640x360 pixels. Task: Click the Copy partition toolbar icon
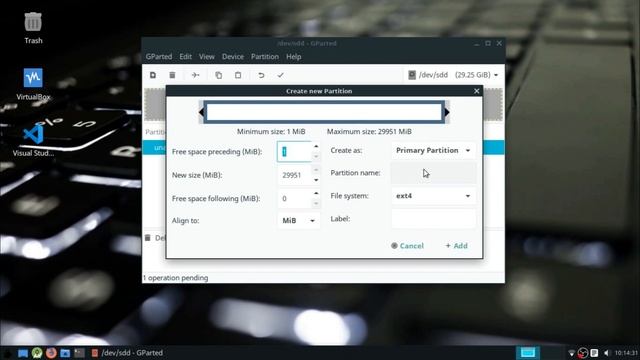click(219, 75)
